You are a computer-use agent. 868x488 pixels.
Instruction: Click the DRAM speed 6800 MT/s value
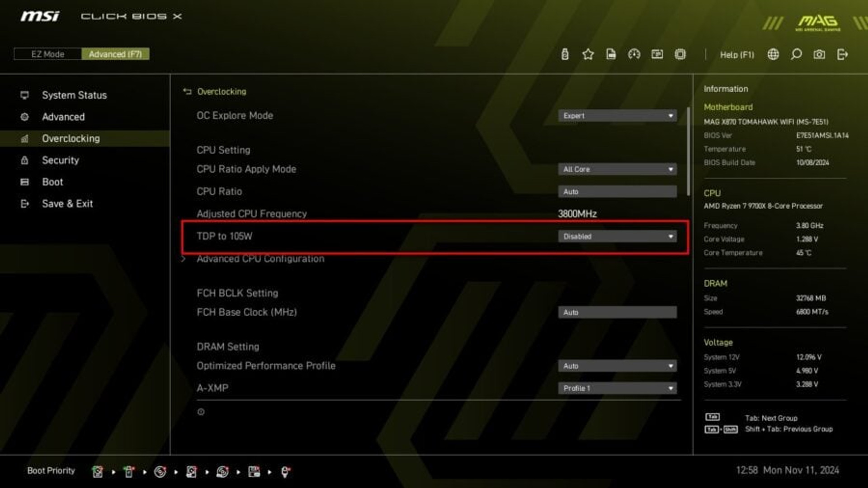pyautogui.click(x=812, y=312)
